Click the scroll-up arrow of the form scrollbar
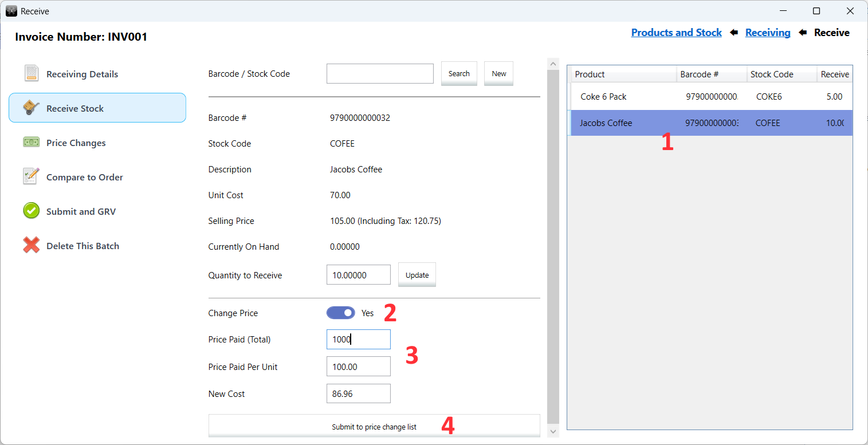 (553, 63)
